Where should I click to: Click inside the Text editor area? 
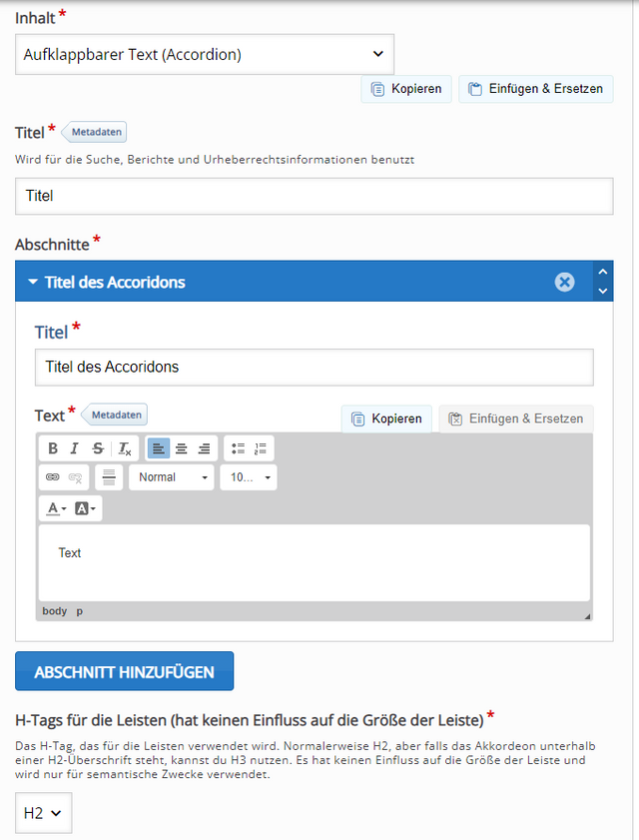314,562
